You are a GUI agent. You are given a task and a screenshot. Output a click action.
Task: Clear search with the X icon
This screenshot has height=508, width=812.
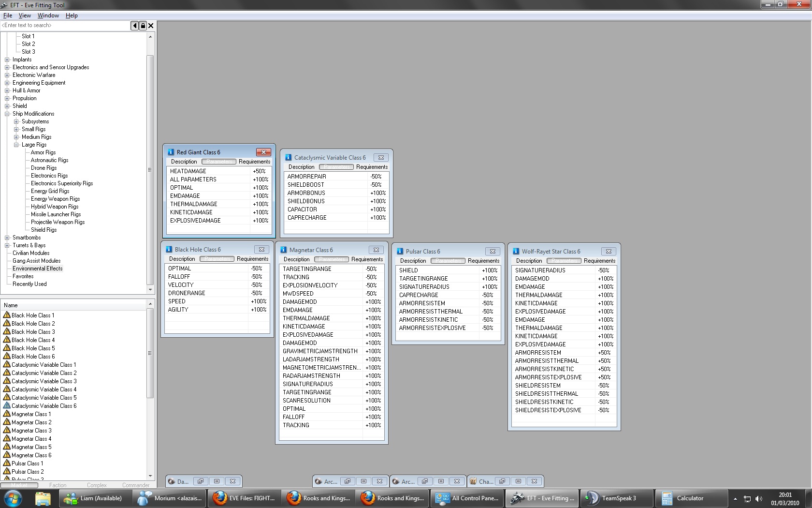(151, 26)
